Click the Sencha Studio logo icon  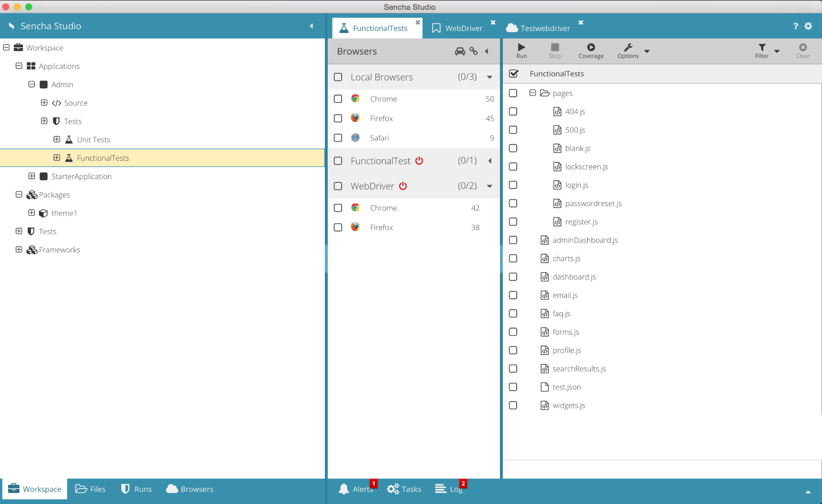12,26
